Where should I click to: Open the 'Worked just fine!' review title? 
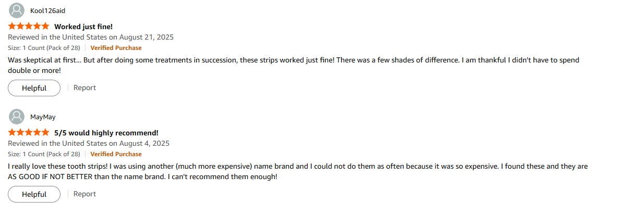pos(83,26)
